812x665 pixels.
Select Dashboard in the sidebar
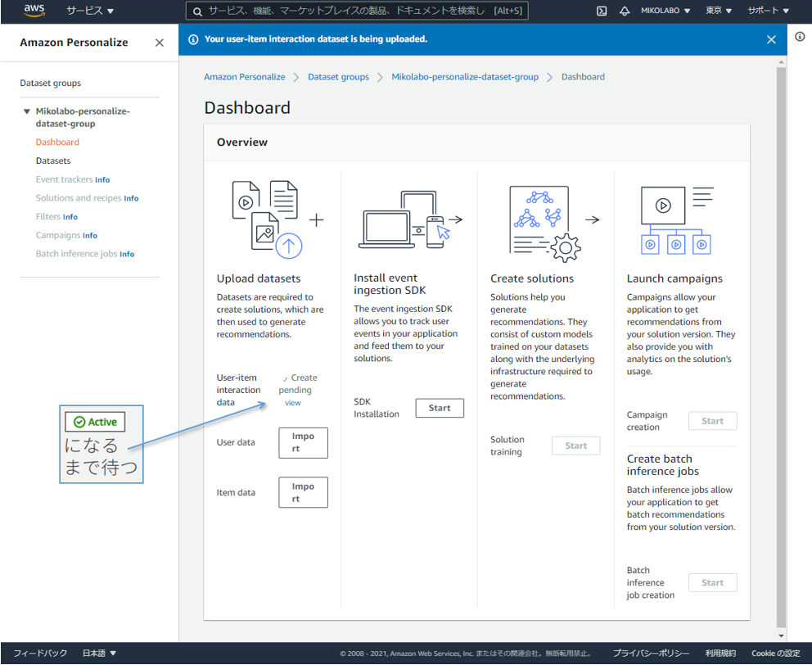(57, 142)
